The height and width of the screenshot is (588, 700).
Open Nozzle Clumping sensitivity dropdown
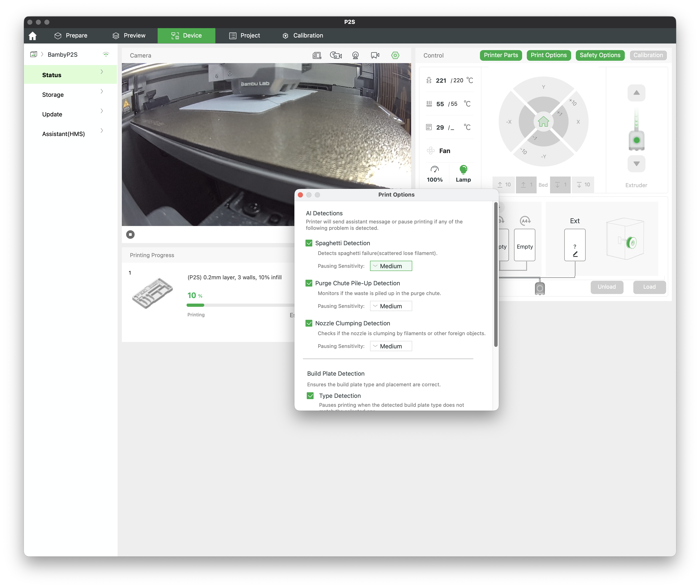click(x=391, y=346)
